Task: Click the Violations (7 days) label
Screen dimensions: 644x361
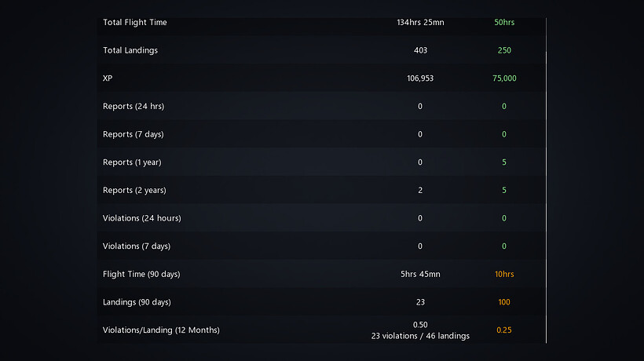Action: coord(137,246)
